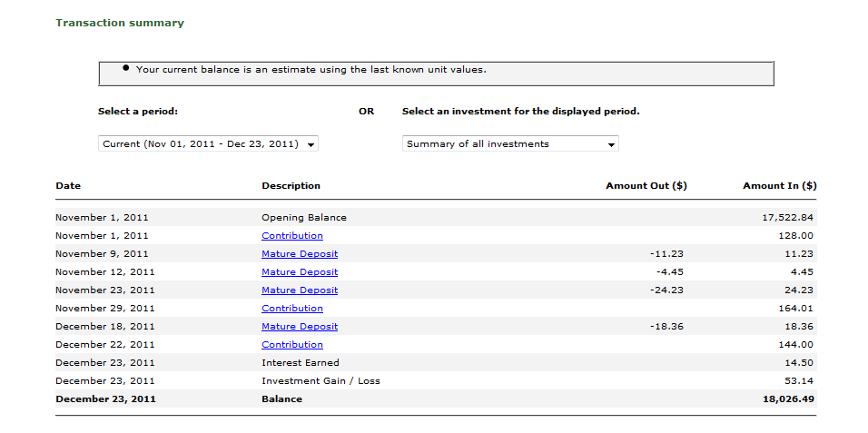This screenshot has width=868, height=433.
Task: Open the November 12 Mature Deposit link
Action: 300,271
